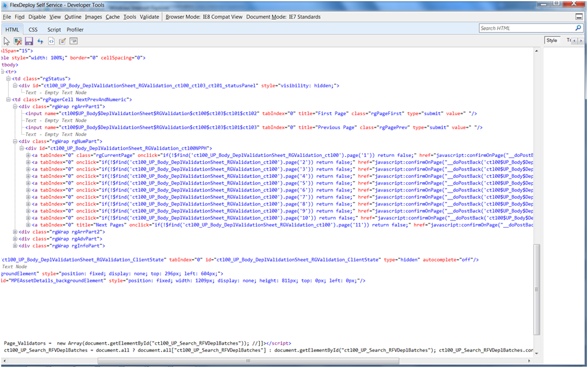Expand the anchor node with page('5')
The width and height of the screenshot is (588, 368).
pos(28,183)
